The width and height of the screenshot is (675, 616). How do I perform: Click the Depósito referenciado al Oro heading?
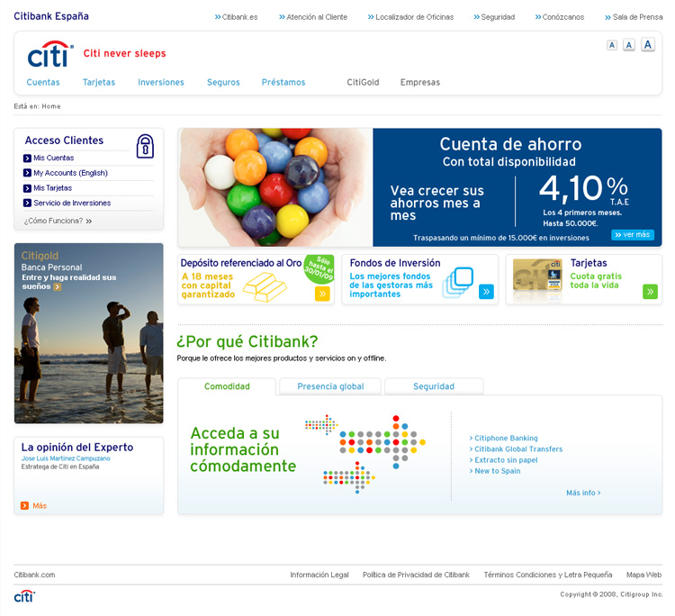click(x=241, y=263)
